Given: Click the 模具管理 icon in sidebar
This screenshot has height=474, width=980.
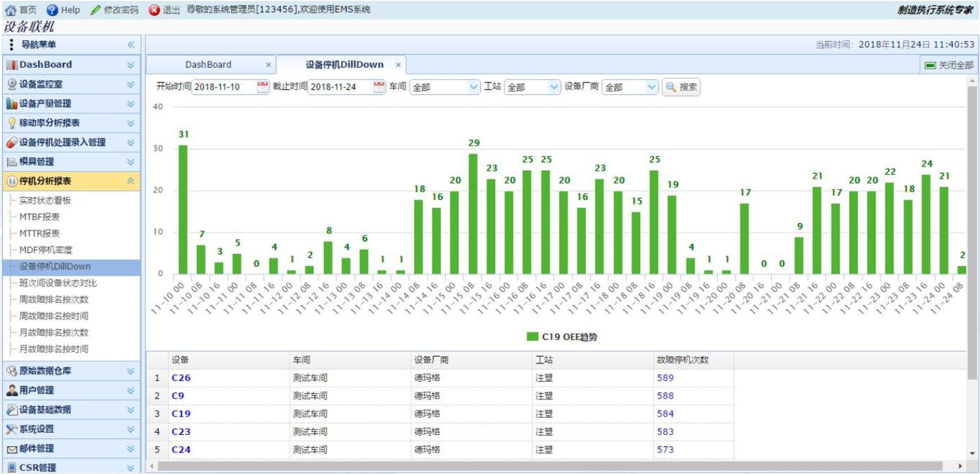Looking at the screenshot, I should [x=12, y=161].
